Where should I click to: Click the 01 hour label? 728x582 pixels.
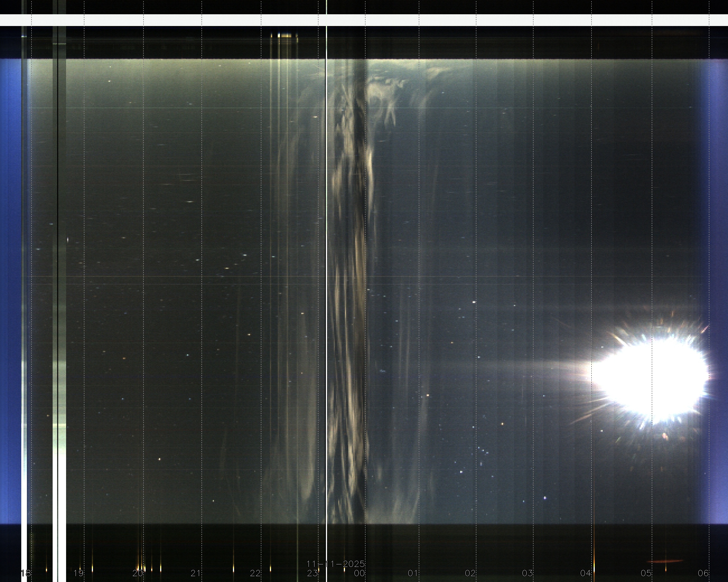(x=413, y=573)
